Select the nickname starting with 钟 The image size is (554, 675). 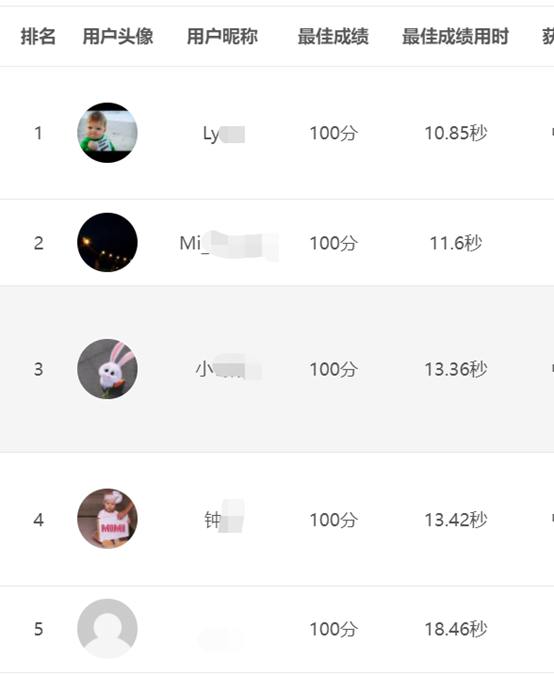click(224, 517)
